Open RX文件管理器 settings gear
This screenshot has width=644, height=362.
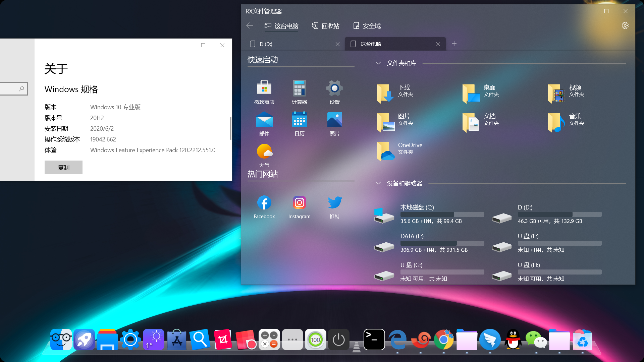625,25
